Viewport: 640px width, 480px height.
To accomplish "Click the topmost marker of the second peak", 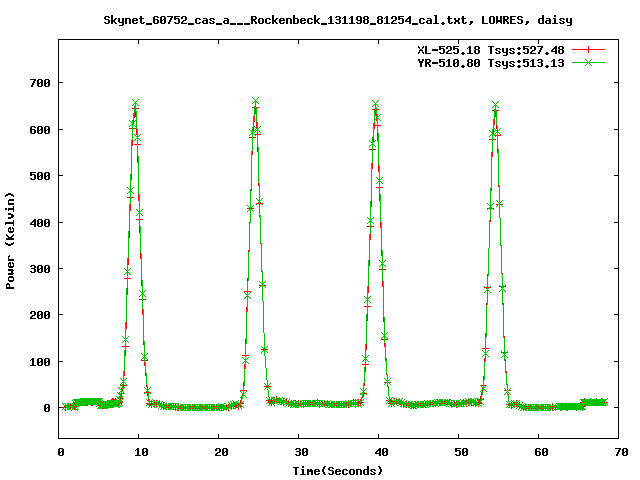I will point(256,101).
